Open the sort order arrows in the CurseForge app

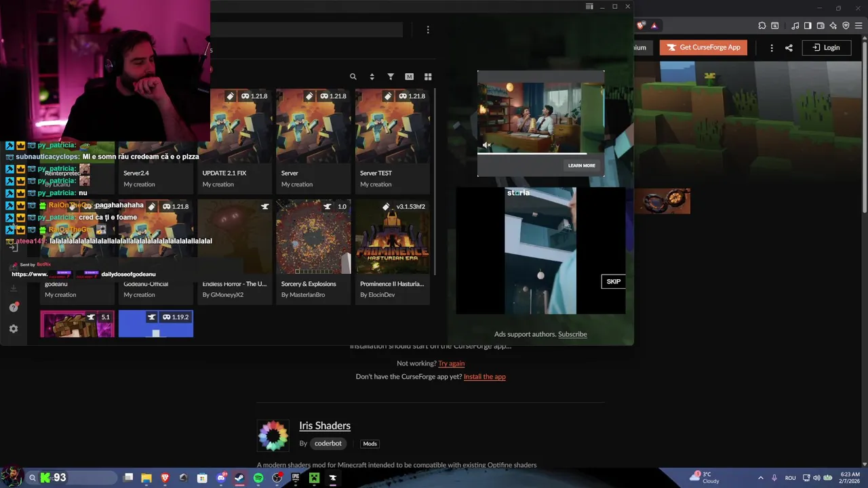pos(372,77)
